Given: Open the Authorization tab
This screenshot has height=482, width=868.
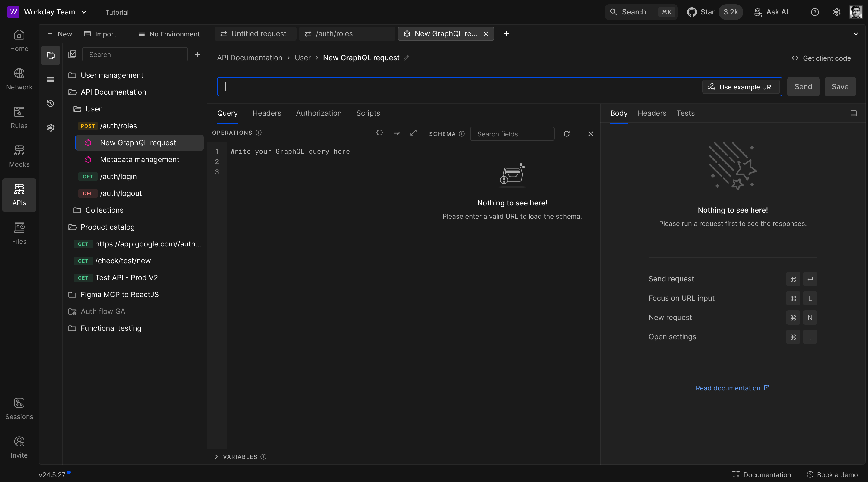Looking at the screenshot, I should tap(319, 113).
